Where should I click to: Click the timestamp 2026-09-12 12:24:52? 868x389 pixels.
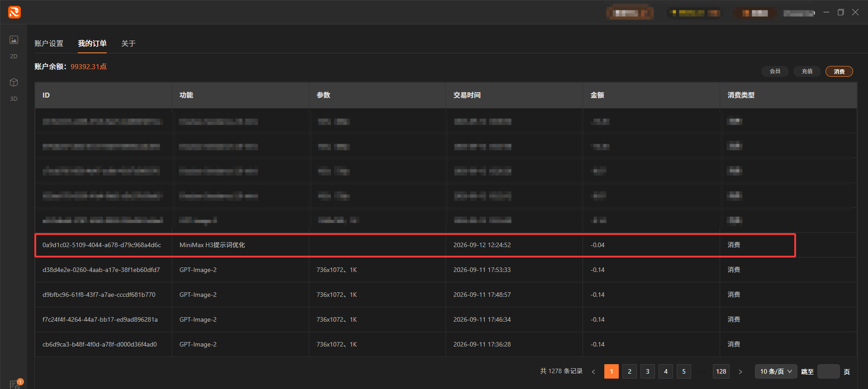tap(482, 245)
